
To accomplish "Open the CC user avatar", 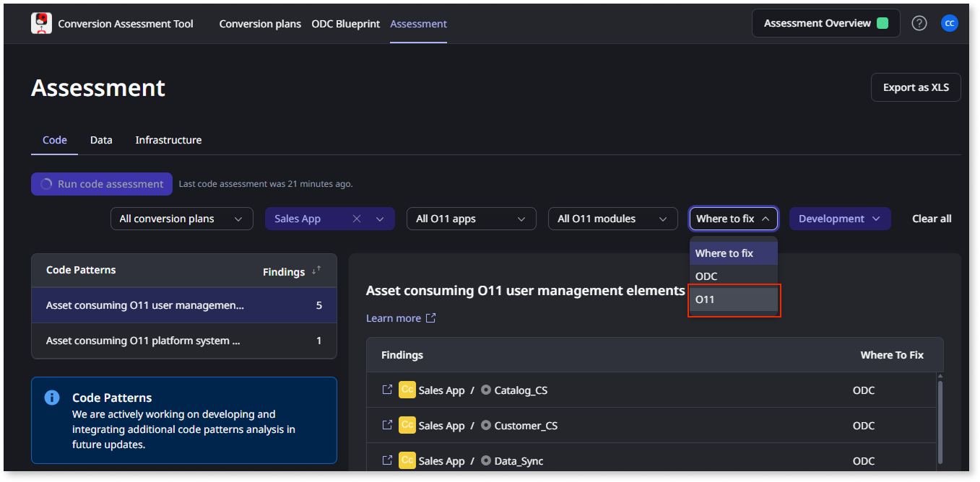I will (950, 23).
